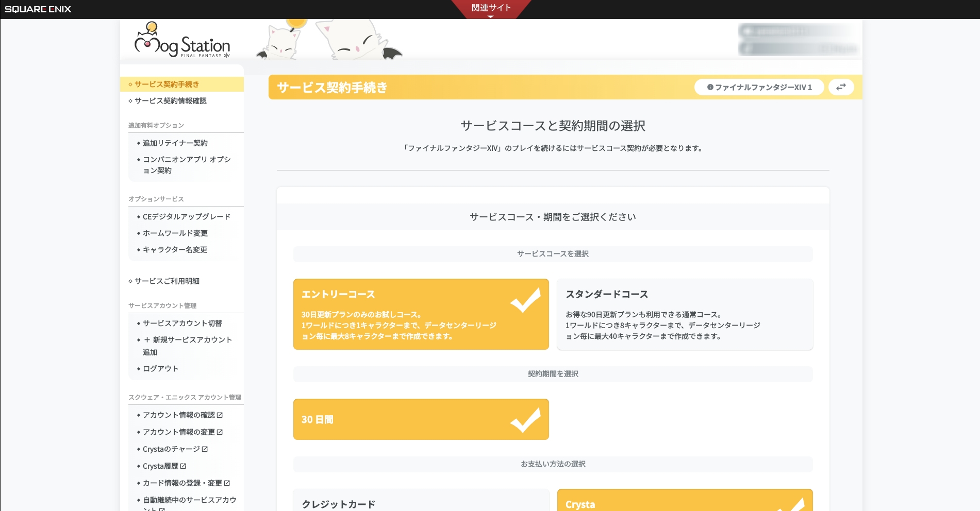The height and width of the screenshot is (511, 980).
Task: Open アカウント情報の確認 external link
Action: click(x=182, y=415)
